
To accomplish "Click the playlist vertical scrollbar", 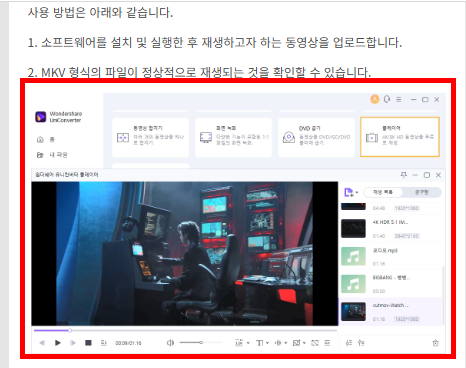I will pos(443,295).
